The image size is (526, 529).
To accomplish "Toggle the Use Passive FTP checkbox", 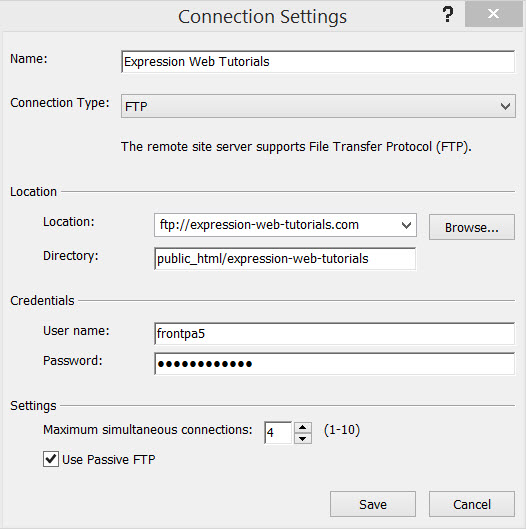I will point(51,459).
